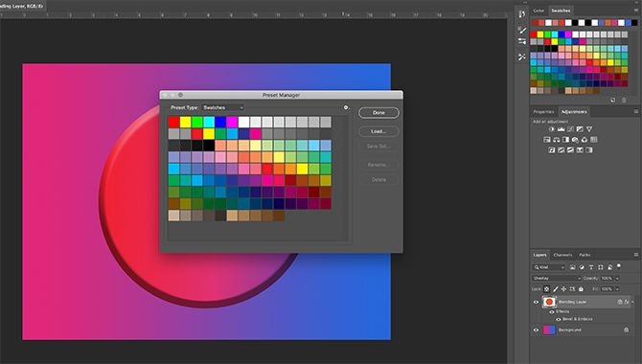The image size is (642, 364).
Task: Add a Channel Mixer adjustment
Action: tap(585, 140)
